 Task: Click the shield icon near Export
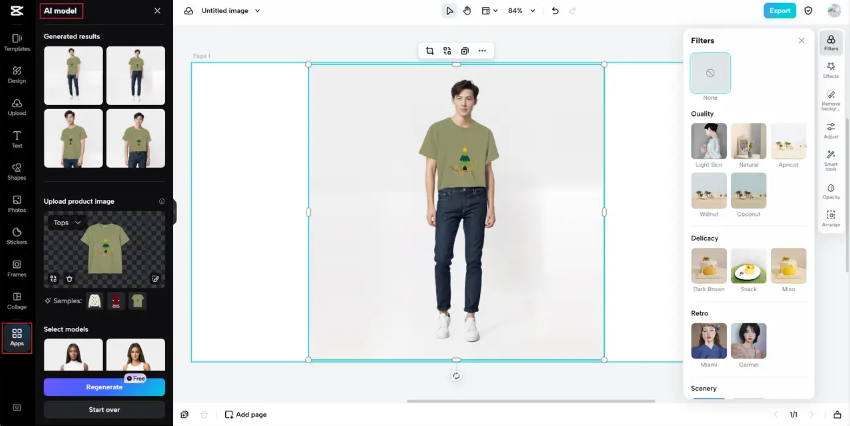pyautogui.click(x=808, y=11)
